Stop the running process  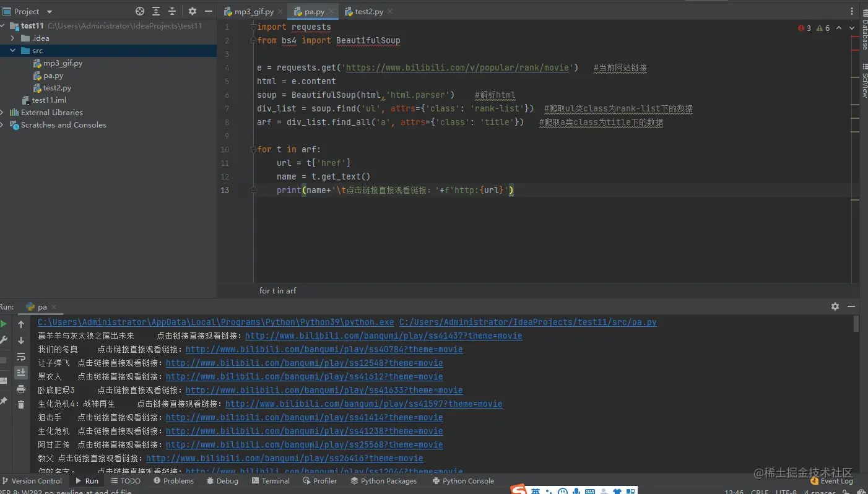click(x=4, y=360)
